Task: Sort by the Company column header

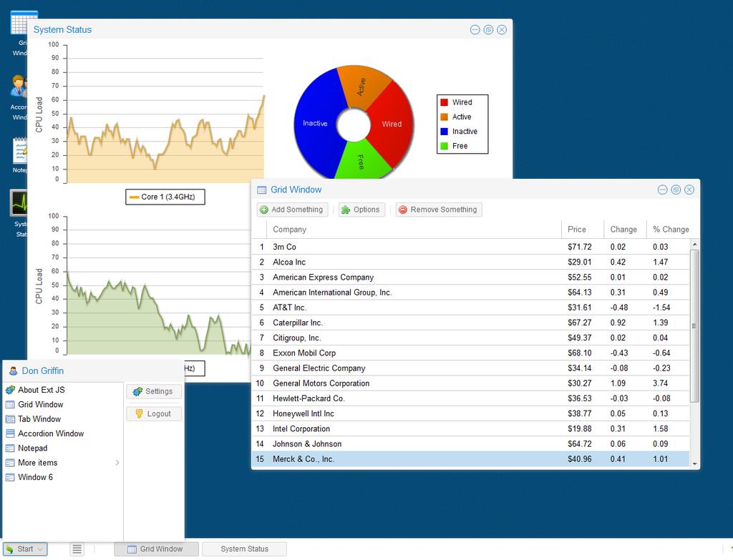Action: point(414,230)
